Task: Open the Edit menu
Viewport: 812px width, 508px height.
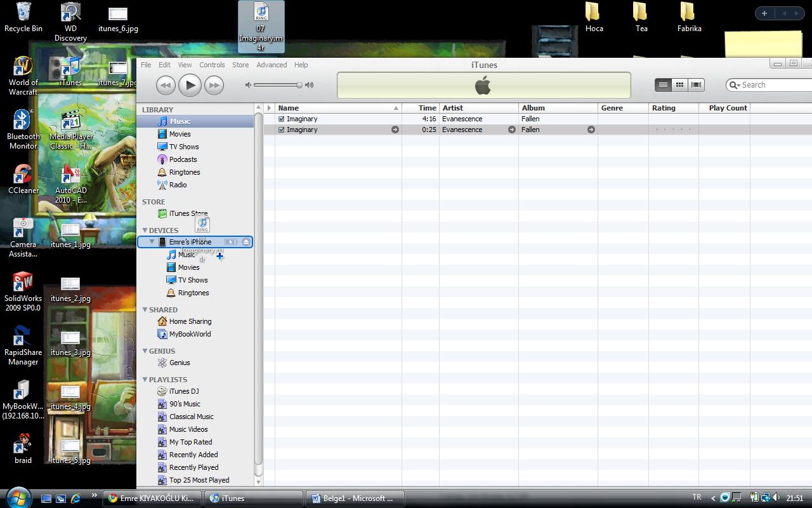Action: click(164, 65)
